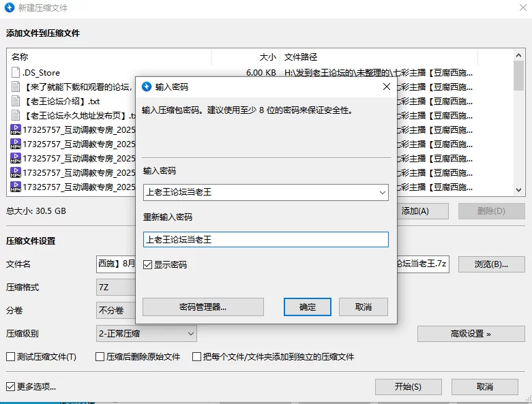Screen dimensions: 532x404
Task: Open the 分卷 不分卷 dropdown
Action: 116,311
